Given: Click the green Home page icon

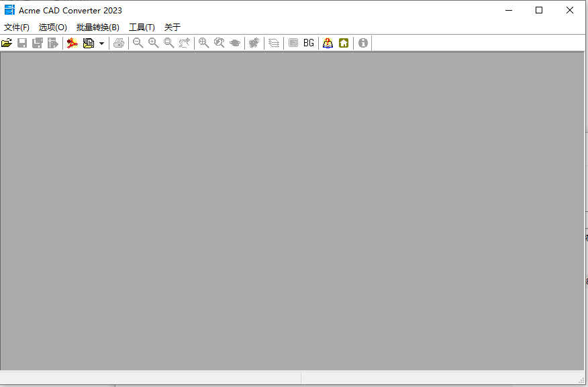Looking at the screenshot, I should point(344,43).
